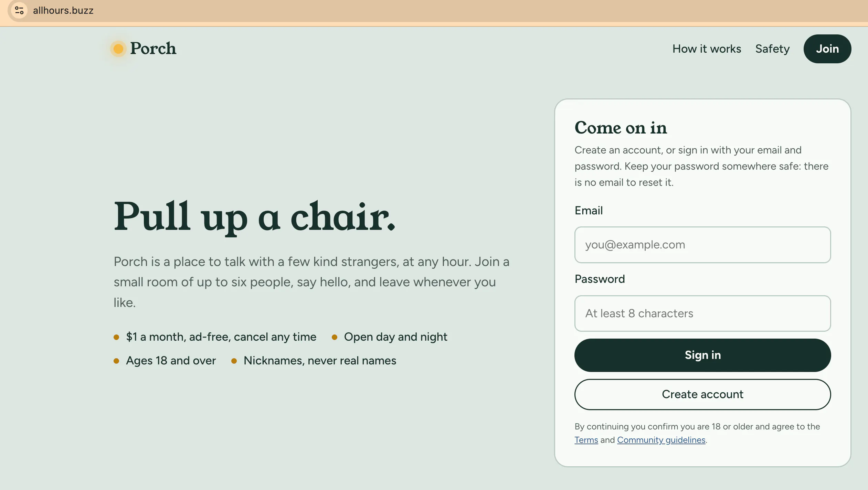Open the site info icon in address bar

19,11
